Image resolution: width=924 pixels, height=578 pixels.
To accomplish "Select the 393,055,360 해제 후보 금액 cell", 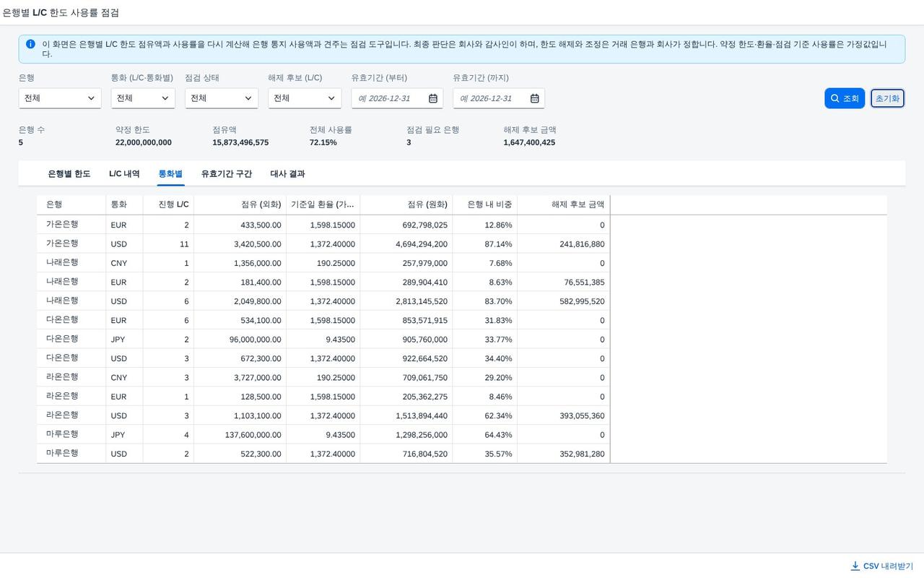I will [564, 416].
